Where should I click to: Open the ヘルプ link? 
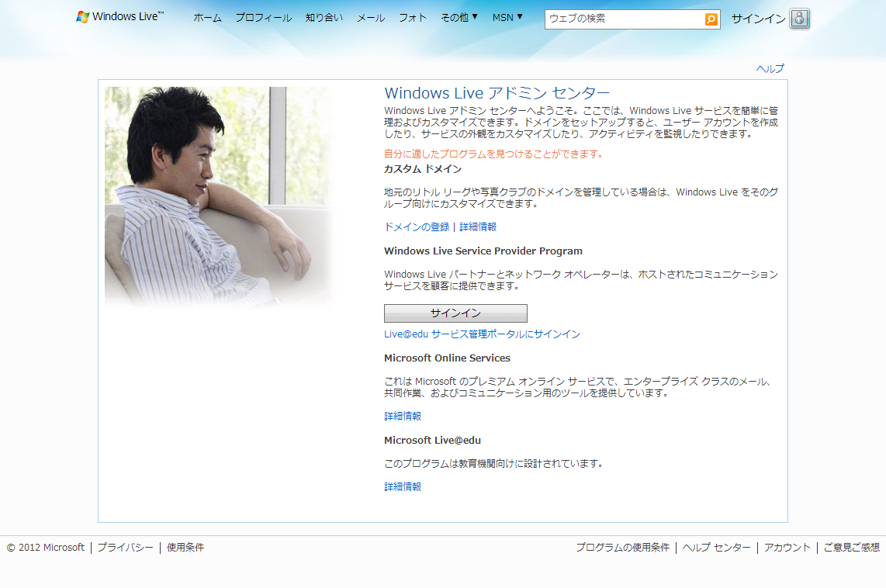point(770,69)
